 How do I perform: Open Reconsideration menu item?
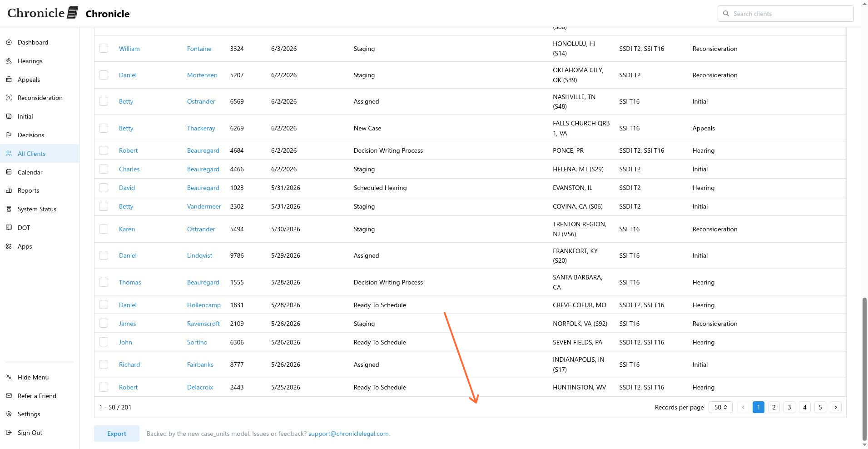[40, 98]
